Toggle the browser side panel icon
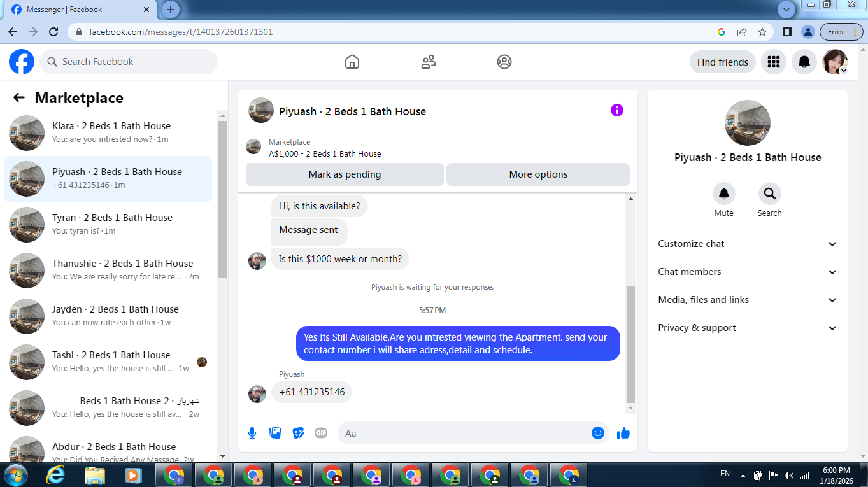 (788, 32)
